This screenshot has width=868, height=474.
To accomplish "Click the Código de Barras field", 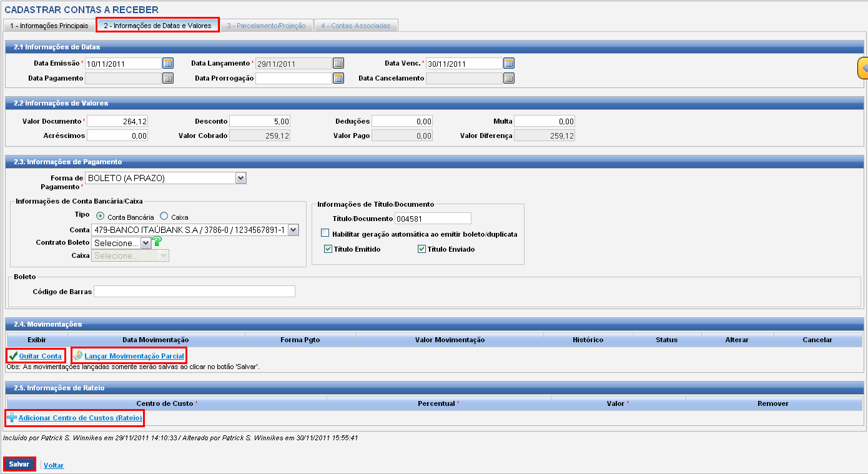I will coord(195,292).
